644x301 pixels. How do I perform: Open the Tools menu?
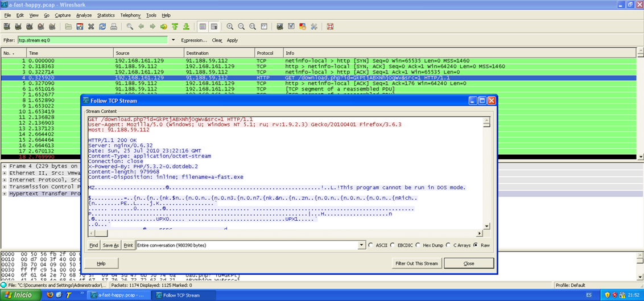(x=151, y=15)
